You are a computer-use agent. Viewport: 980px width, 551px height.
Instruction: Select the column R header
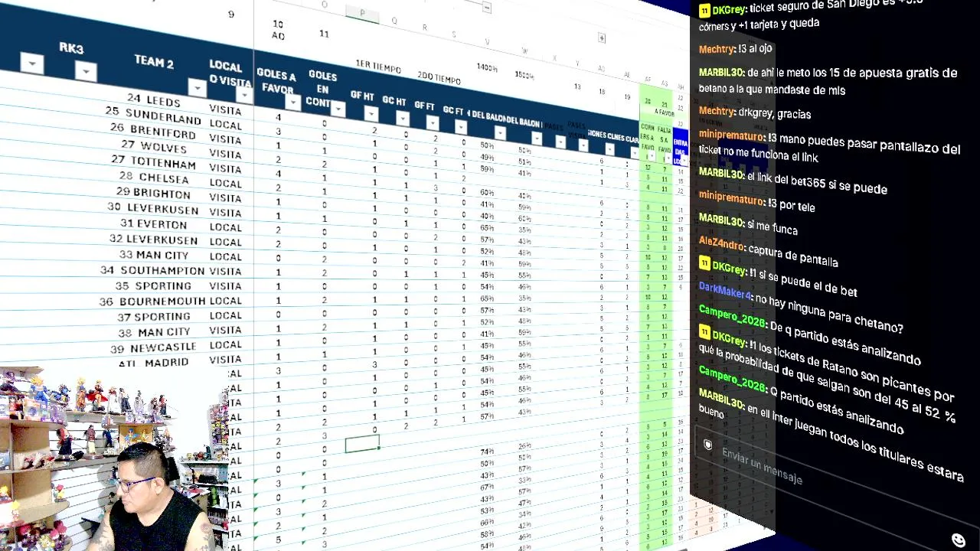[425, 27]
